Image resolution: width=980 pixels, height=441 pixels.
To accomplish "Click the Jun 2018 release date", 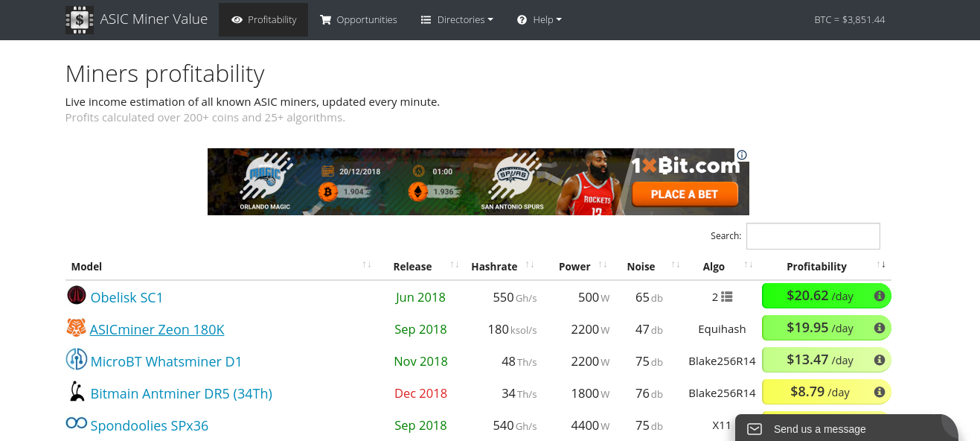I will tap(420, 297).
